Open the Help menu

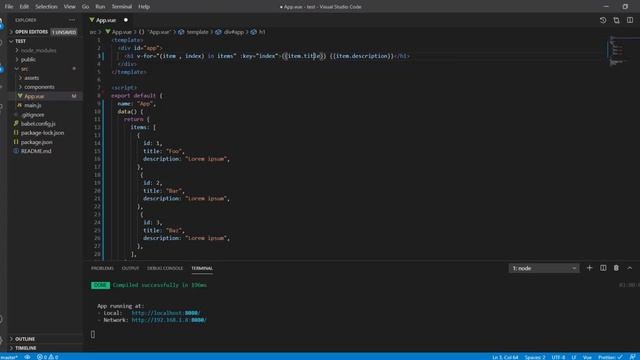(x=144, y=7)
